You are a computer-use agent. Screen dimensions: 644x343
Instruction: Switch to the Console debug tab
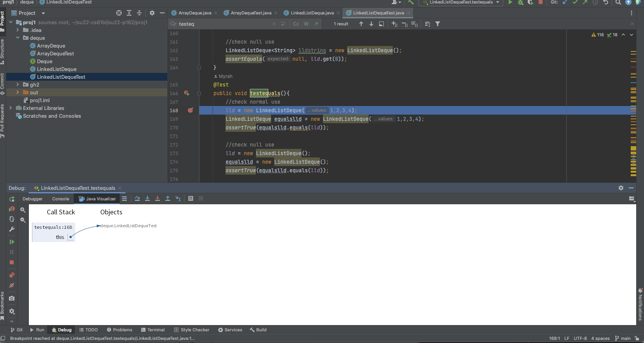pyautogui.click(x=60, y=199)
